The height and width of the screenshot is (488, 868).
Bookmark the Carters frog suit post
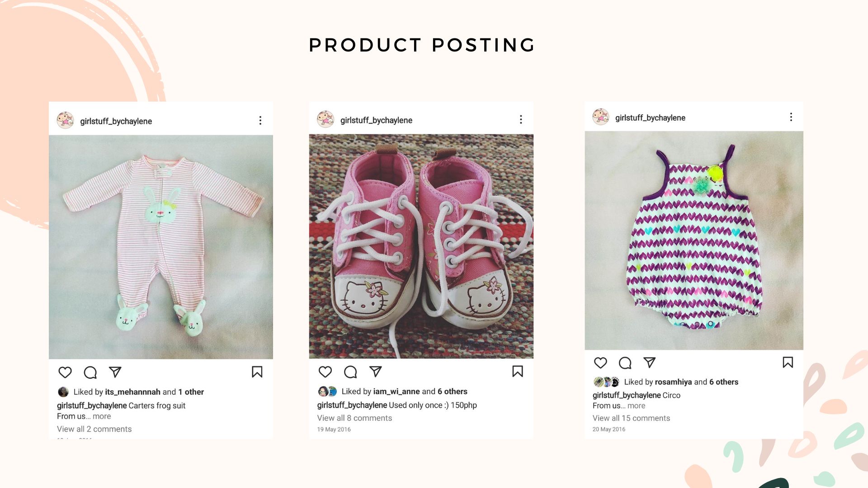257,372
